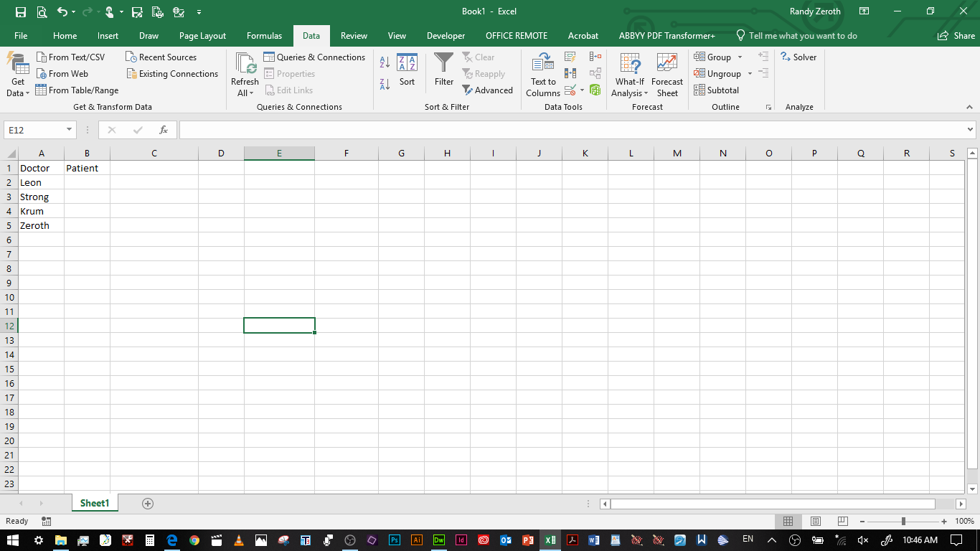Viewport: 980px width, 551px height.
Task: Sort Z to A descending
Action: click(x=385, y=85)
